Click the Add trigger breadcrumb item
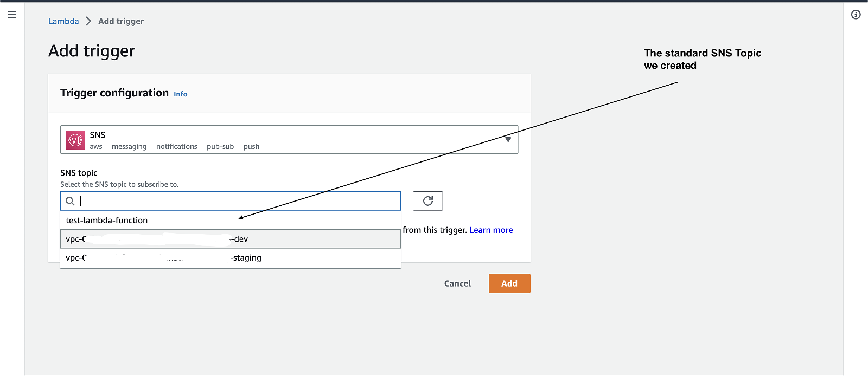Viewport: 868px width, 376px height. (121, 21)
